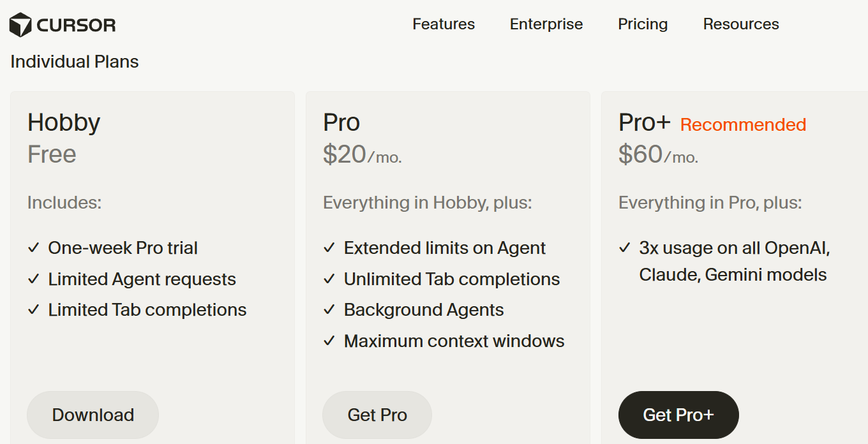This screenshot has height=444, width=868.
Task: Open the Features menu
Action: coord(444,24)
